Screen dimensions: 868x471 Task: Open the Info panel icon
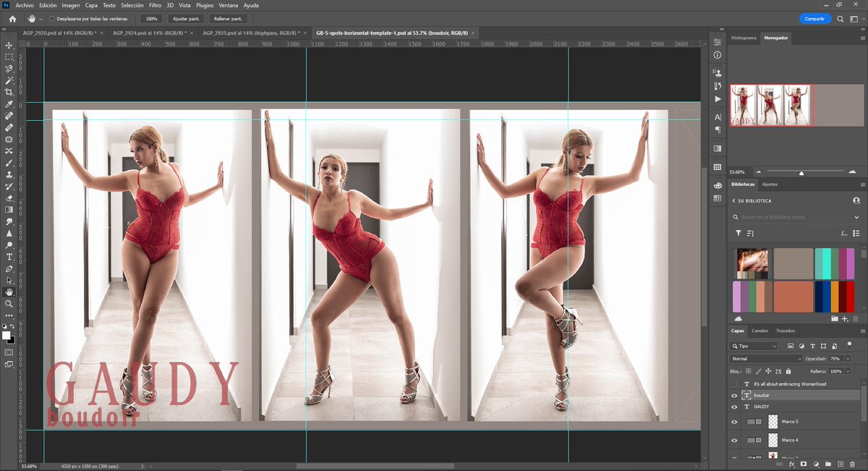[718, 55]
